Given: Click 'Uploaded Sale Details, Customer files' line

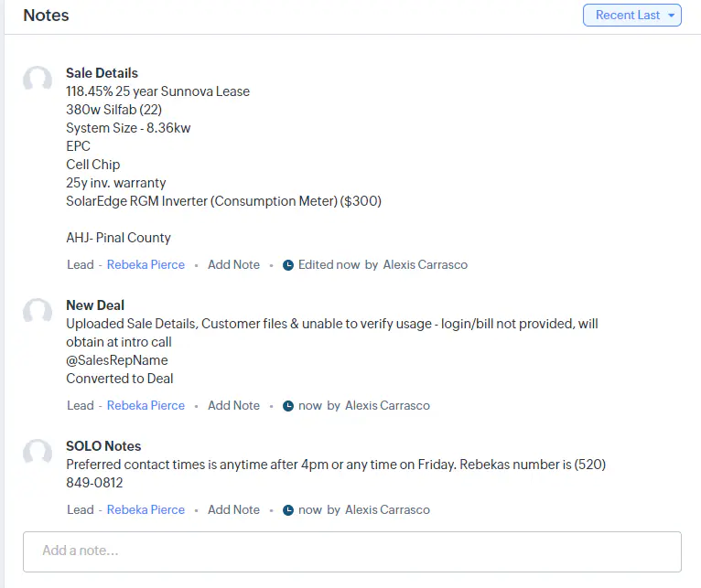Looking at the screenshot, I should coord(332,324).
